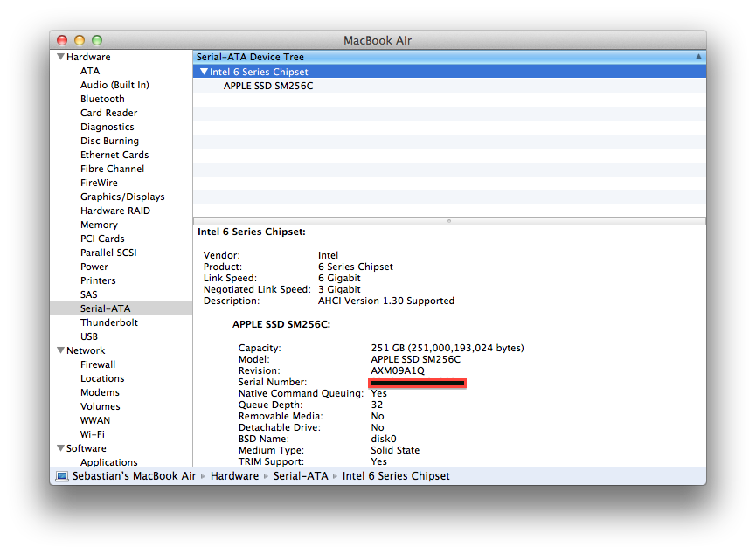
Task: Open Modems under Network
Action: click(x=100, y=392)
